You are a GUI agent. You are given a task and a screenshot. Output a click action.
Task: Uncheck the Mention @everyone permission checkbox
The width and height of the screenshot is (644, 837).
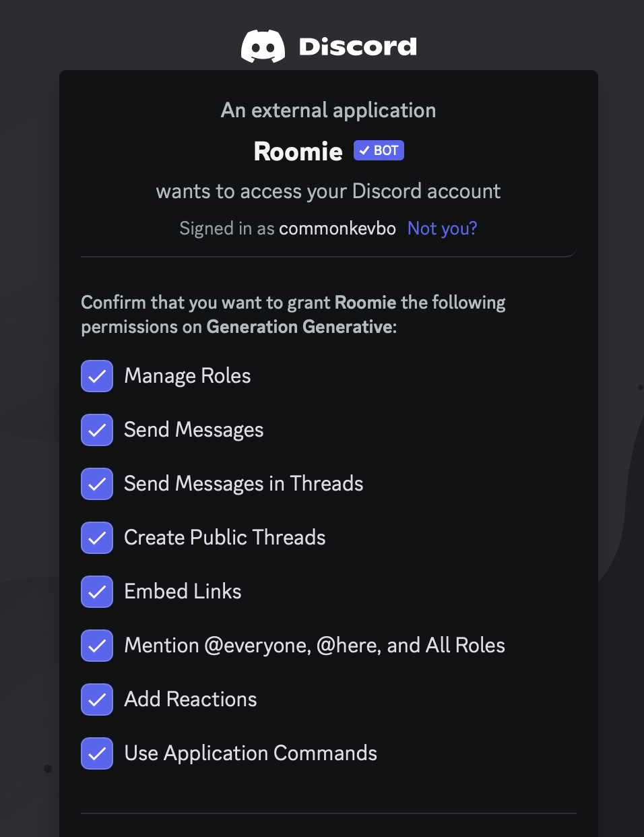97,646
